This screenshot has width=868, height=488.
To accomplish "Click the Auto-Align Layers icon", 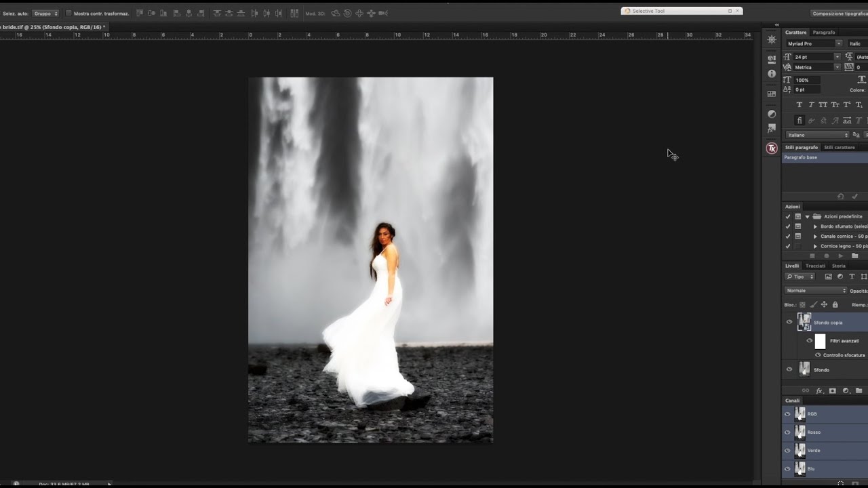I will 294,13.
